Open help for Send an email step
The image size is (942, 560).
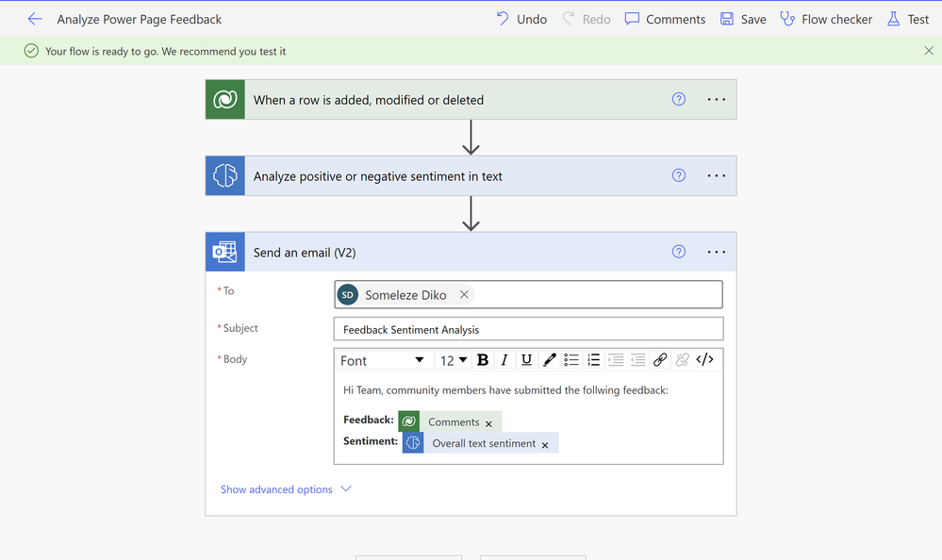679,252
